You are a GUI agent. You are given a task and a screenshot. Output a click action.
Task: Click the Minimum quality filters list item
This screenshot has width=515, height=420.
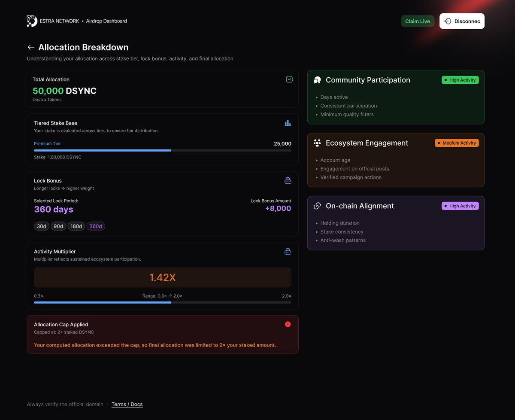347,114
